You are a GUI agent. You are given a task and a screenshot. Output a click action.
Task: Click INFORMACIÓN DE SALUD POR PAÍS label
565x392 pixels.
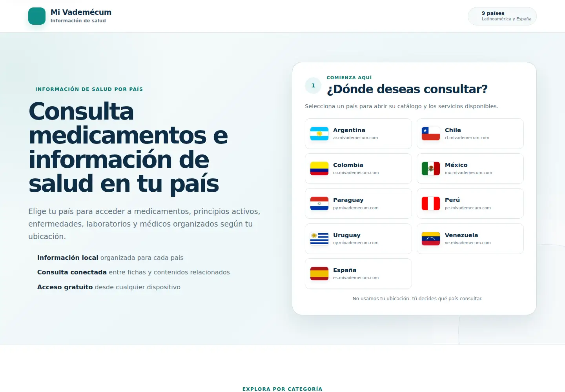pos(89,89)
